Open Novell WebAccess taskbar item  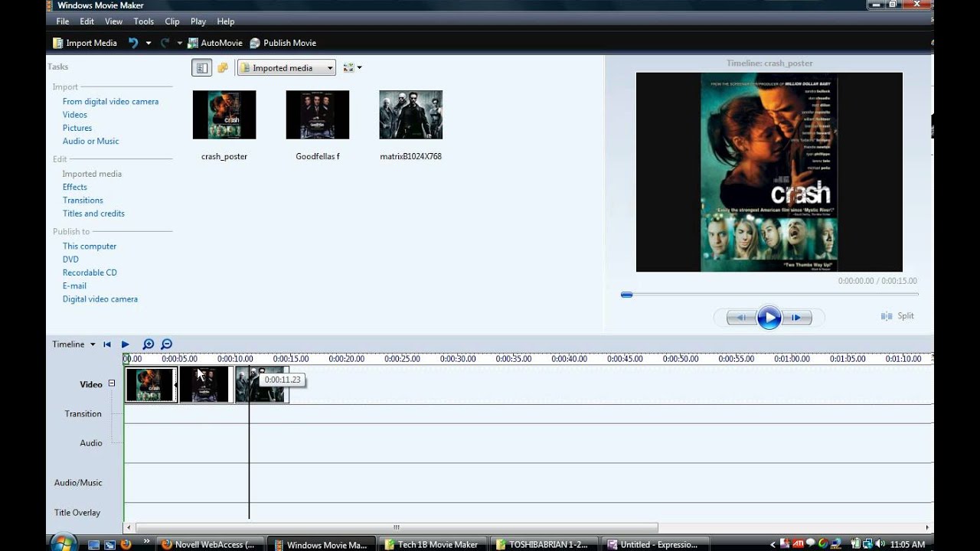coord(208,545)
